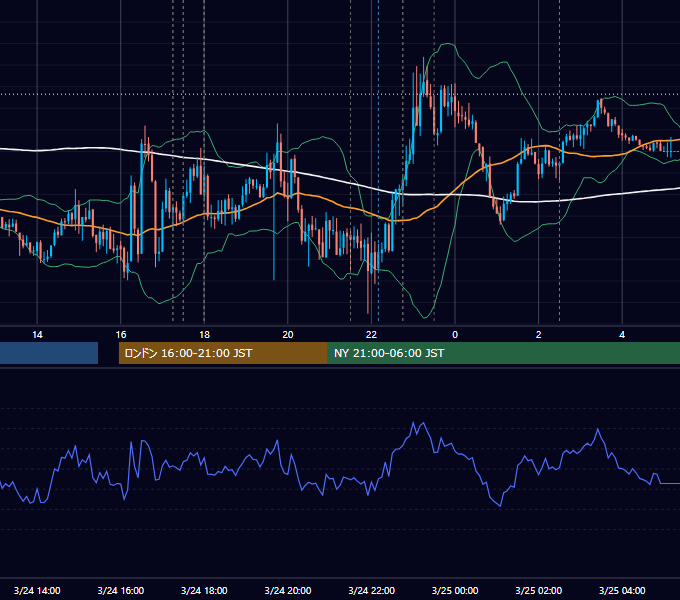The width and height of the screenshot is (680, 600).
Task: Click the hour label 0 on the time axis
Action: tap(455, 335)
